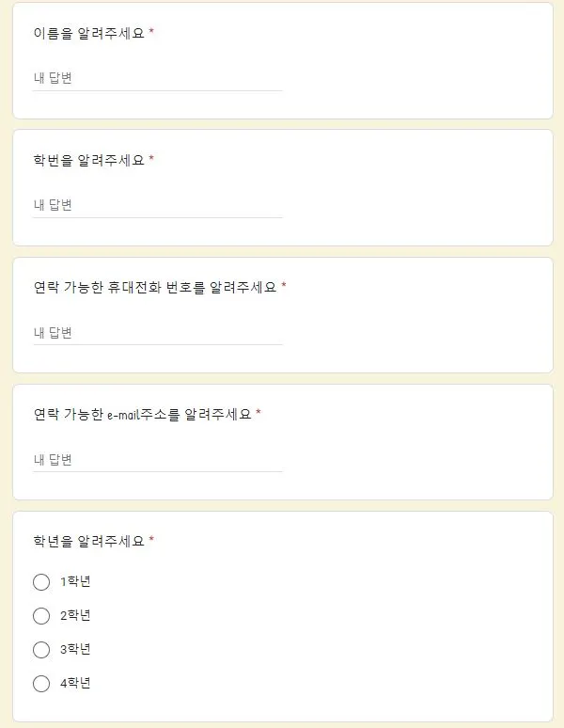
Task: Click the answer field under 이름을 알려주세요
Action: pos(158,78)
